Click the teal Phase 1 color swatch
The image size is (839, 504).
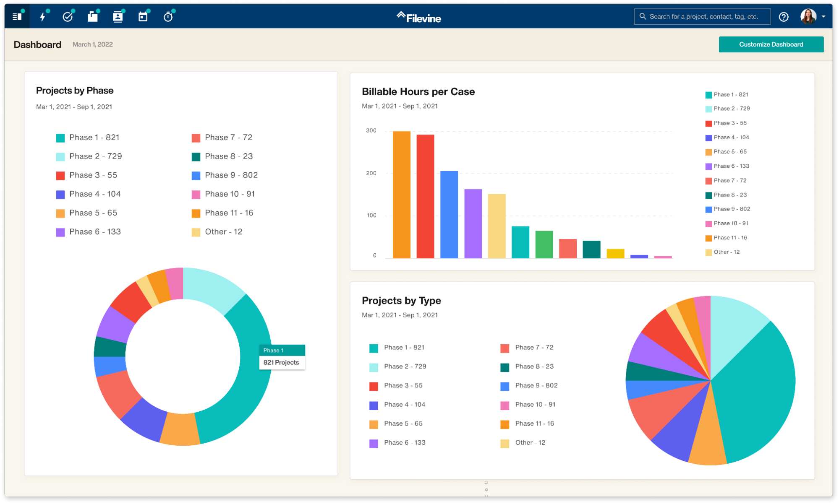[x=61, y=137]
